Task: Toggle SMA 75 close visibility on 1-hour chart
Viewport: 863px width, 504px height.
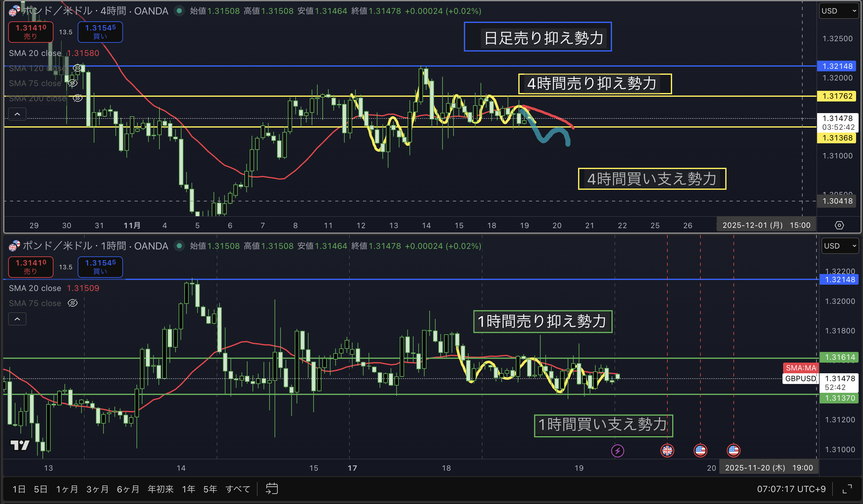Action: [73, 303]
